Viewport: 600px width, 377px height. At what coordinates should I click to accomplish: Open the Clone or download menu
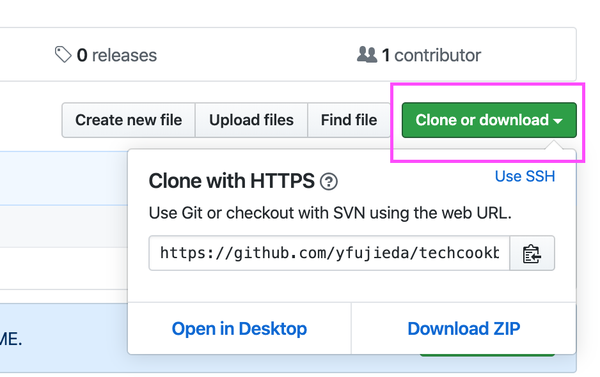pos(489,120)
